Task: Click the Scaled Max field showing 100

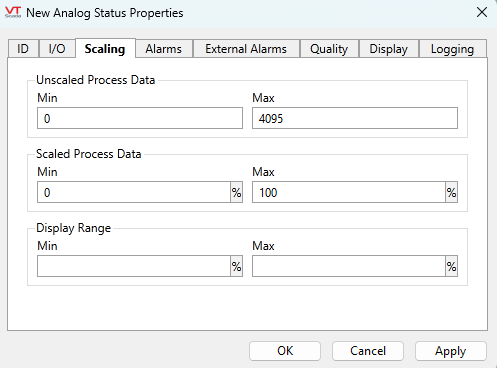Action: (349, 192)
